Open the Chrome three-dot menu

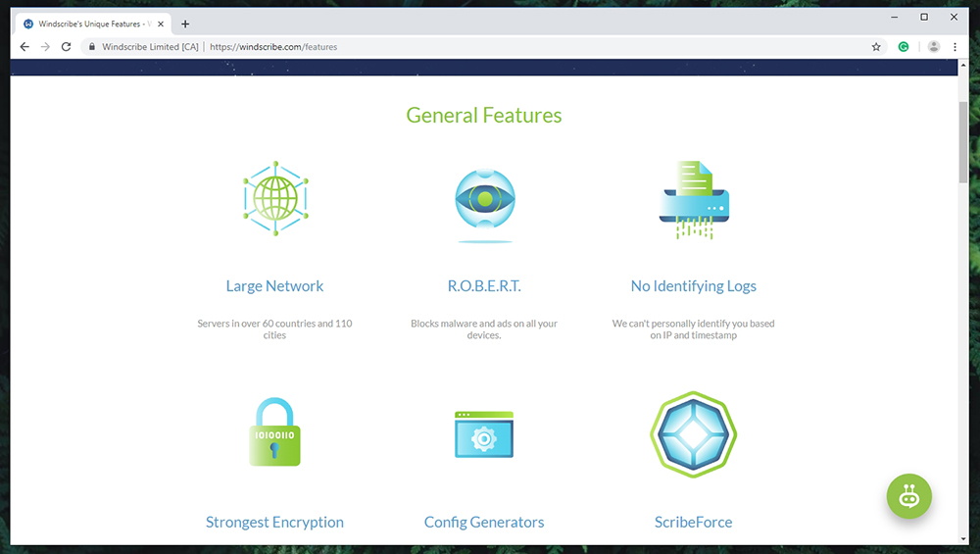point(955,47)
